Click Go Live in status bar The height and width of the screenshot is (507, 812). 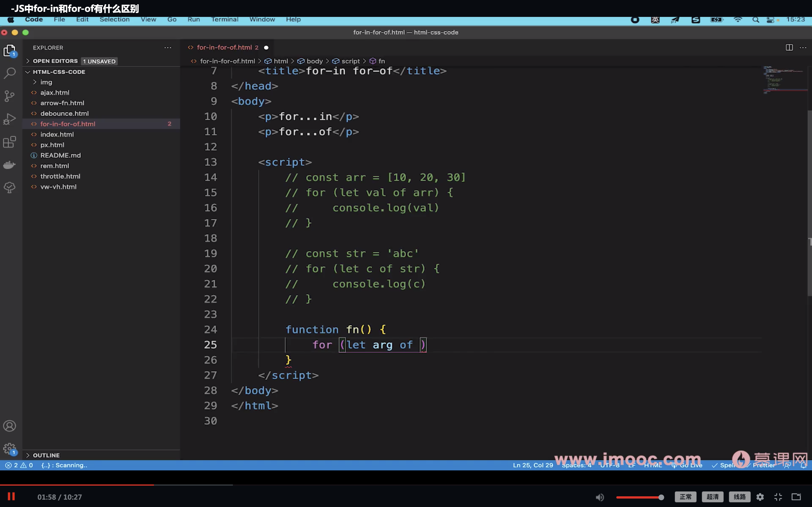tap(687, 465)
